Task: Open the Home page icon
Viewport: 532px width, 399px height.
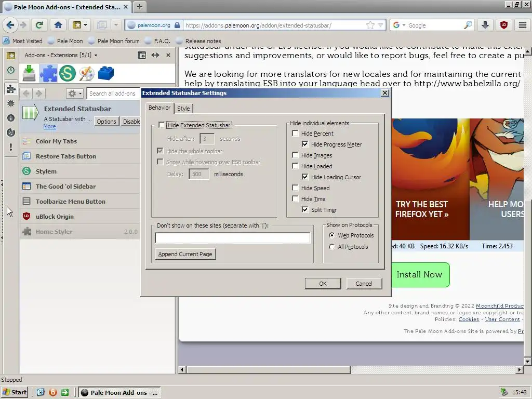Action: pos(58,25)
